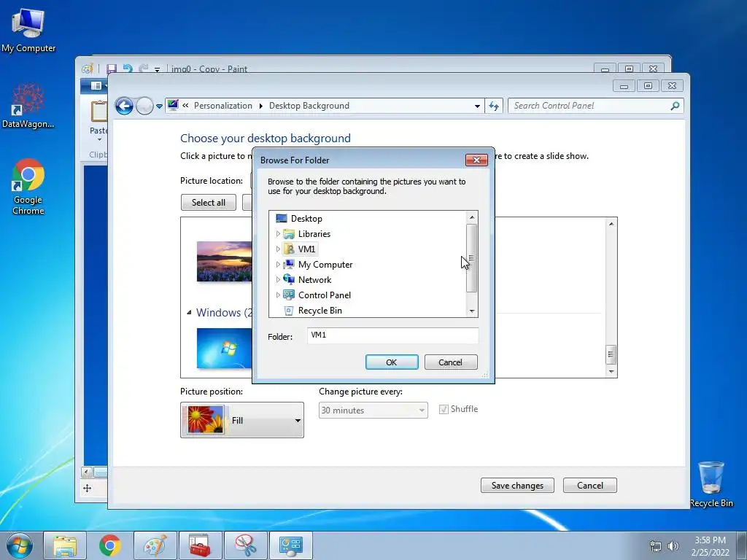The height and width of the screenshot is (560, 747).
Task: Click the Folder name input field
Action: 392,335
